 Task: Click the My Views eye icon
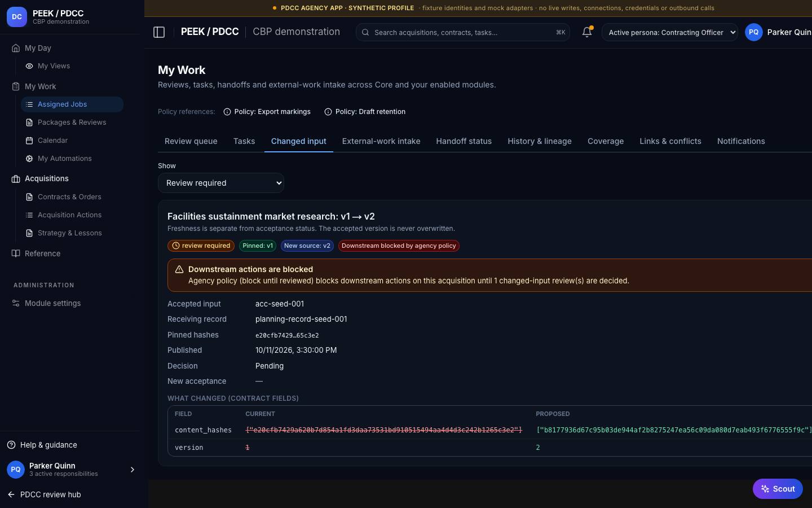pyautogui.click(x=29, y=66)
